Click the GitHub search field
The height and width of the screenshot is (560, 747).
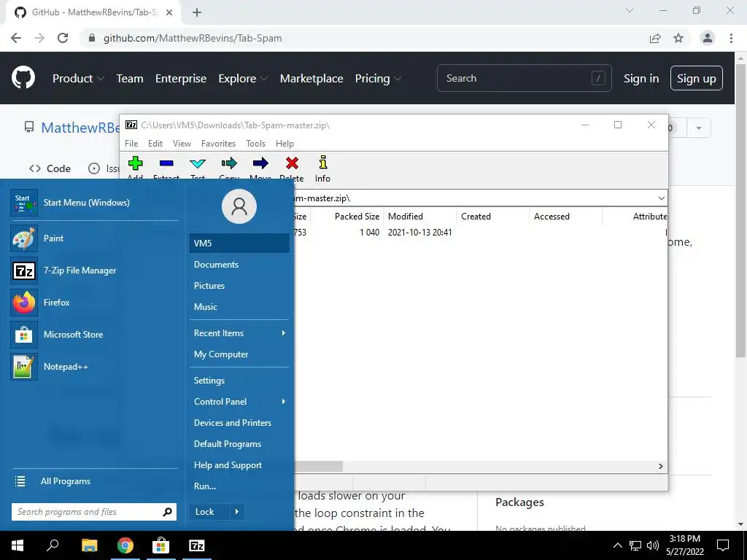coord(524,78)
